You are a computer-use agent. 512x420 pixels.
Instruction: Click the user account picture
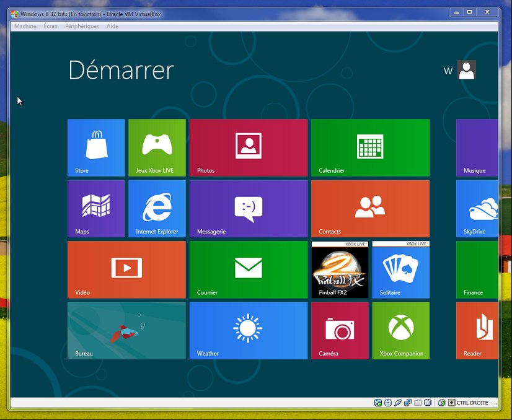[x=466, y=70]
